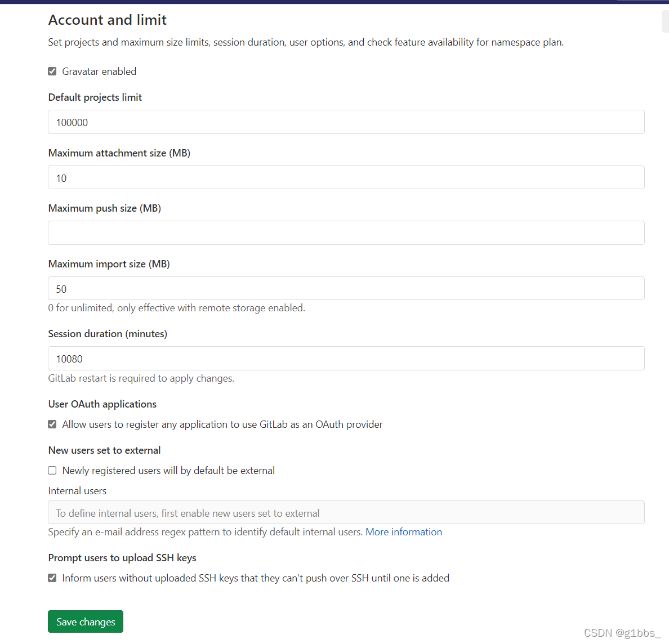Image resolution: width=669 pixels, height=644 pixels.
Task: Click the 'Newly registered users will by default' label
Action: click(x=168, y=471)
